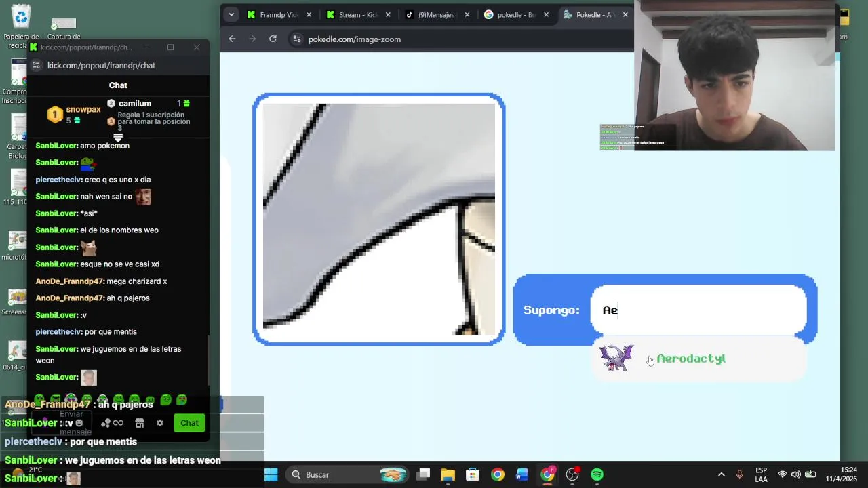Image resolution: width=868 pixels, height=488 pixels.
Task: Open the Kick chat settings gear
Action: pyautogui.click(x=159, y=423)
